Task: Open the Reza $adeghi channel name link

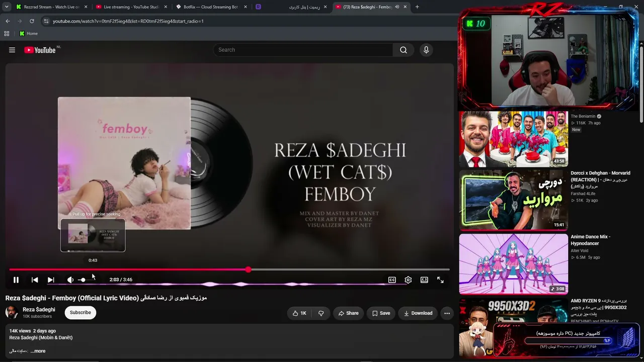Action: 39,309
